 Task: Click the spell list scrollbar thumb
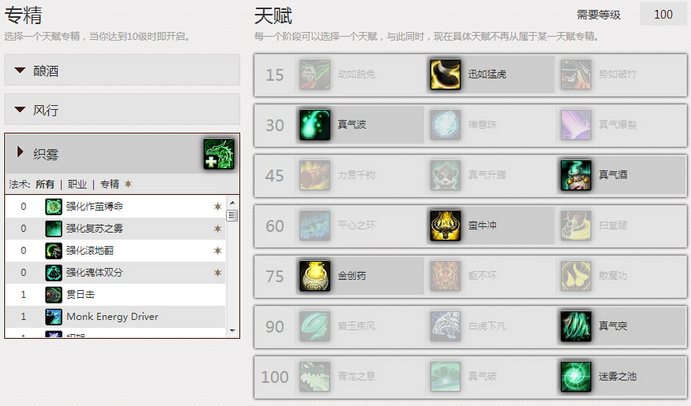tap(232, 216)
